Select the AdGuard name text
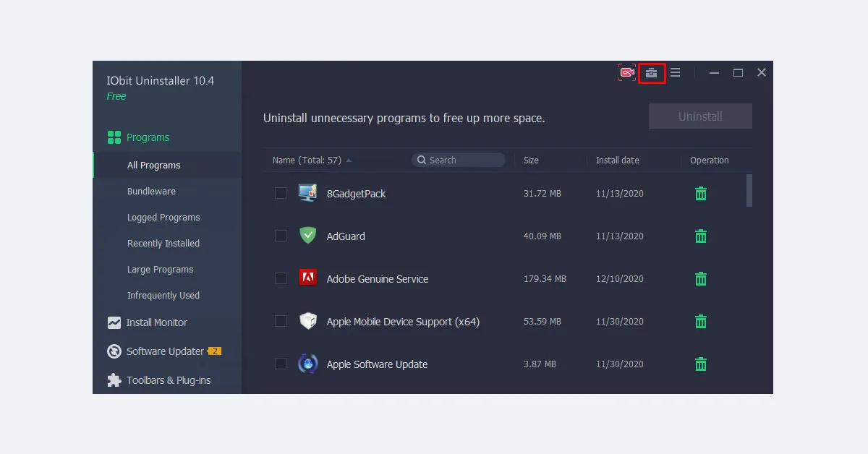 pyautogui.click(x=346, y=236)
